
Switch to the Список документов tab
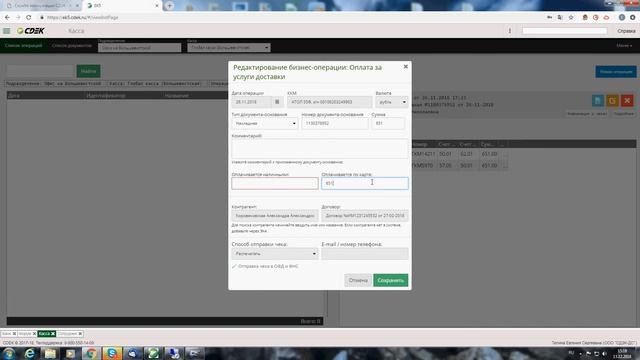(x=72, y=46)
